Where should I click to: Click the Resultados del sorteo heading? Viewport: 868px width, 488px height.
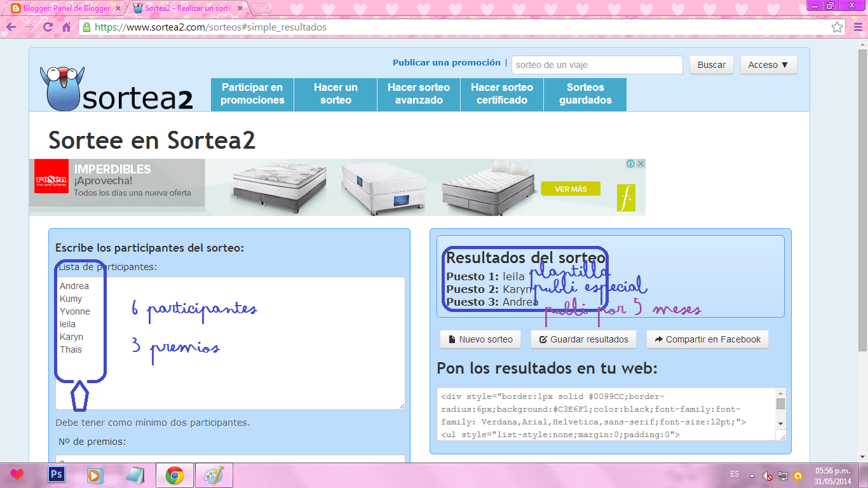[526, 257]
